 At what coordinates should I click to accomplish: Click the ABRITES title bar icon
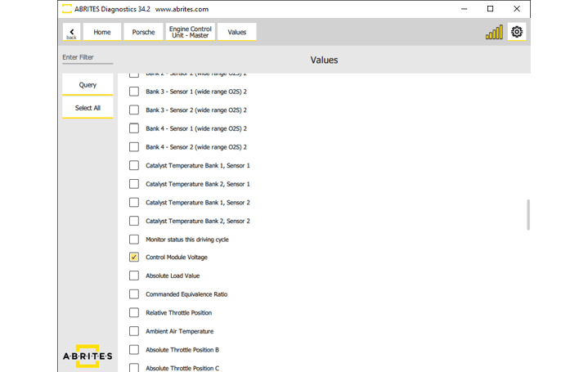tap(66, 9)
